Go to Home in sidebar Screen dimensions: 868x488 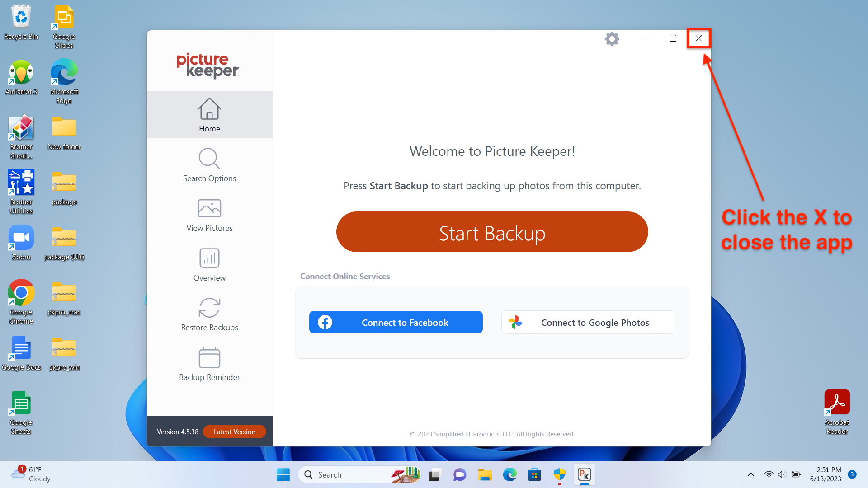pos(209,115)
